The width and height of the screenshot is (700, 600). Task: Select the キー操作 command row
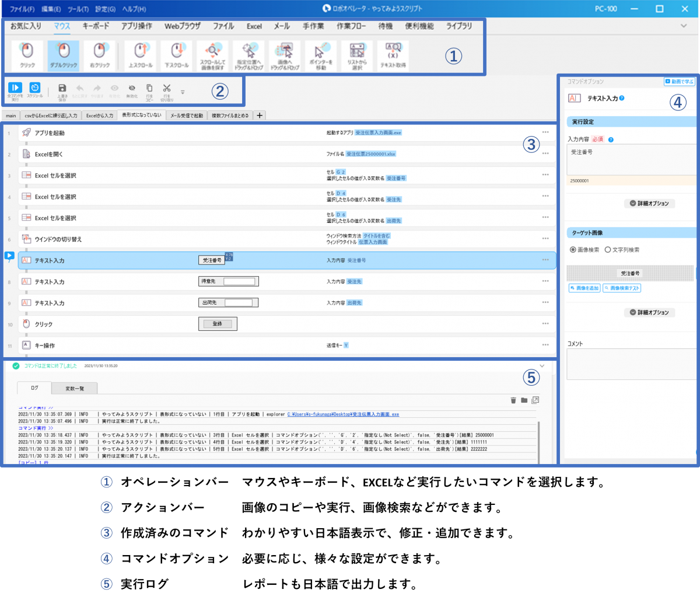tap(287, 345)
